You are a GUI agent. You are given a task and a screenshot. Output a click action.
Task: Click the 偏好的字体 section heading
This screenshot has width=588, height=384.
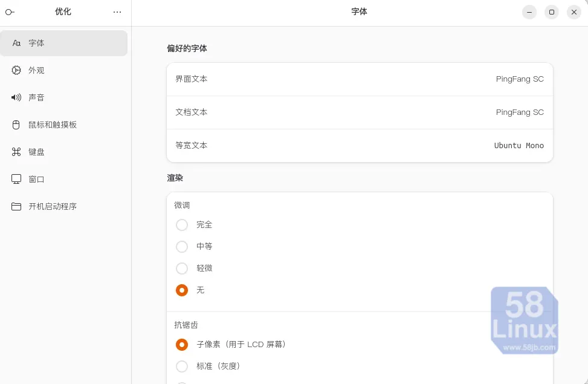[x=187, y=48]
